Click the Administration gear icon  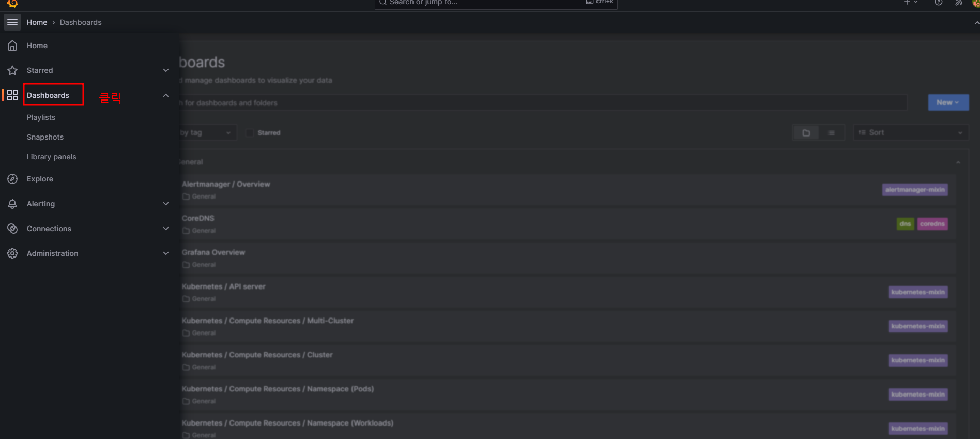point(12,253)
